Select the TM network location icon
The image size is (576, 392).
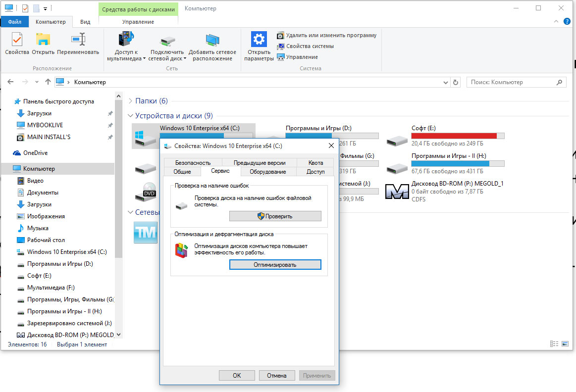click(146, 232)
